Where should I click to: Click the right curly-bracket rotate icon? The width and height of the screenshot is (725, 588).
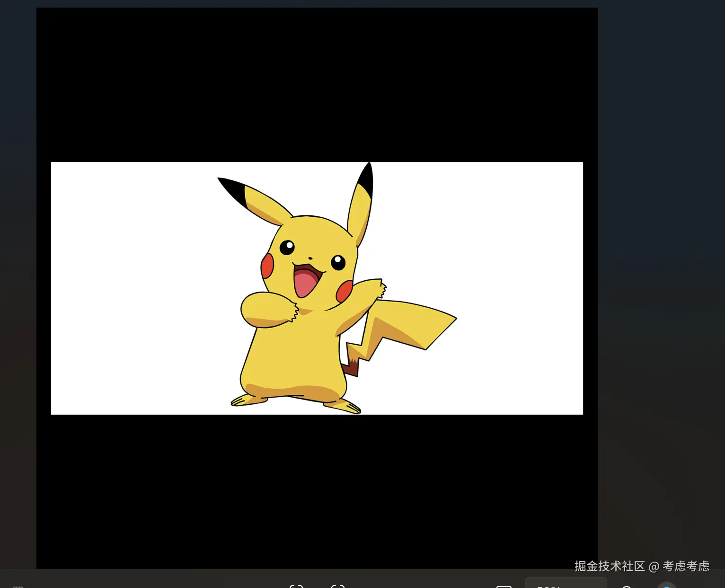point(338,586)
